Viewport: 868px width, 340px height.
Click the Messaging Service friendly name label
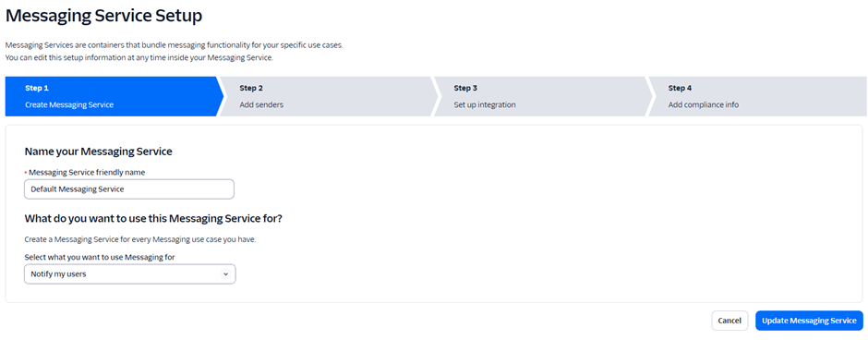87,172
